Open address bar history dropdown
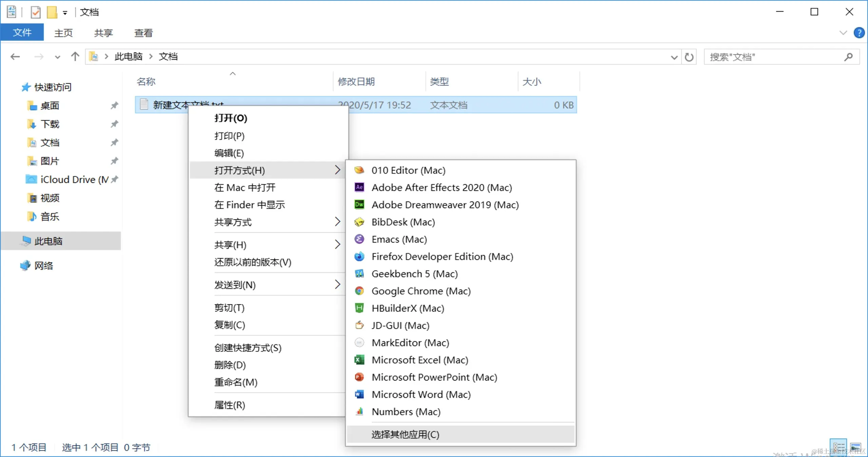 (x=674, y=57)
